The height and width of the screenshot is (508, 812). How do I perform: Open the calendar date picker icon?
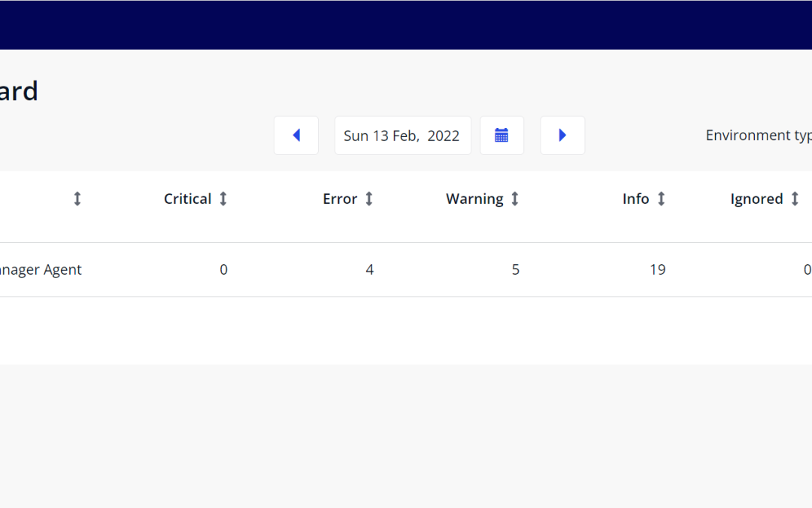coord(501,135)
